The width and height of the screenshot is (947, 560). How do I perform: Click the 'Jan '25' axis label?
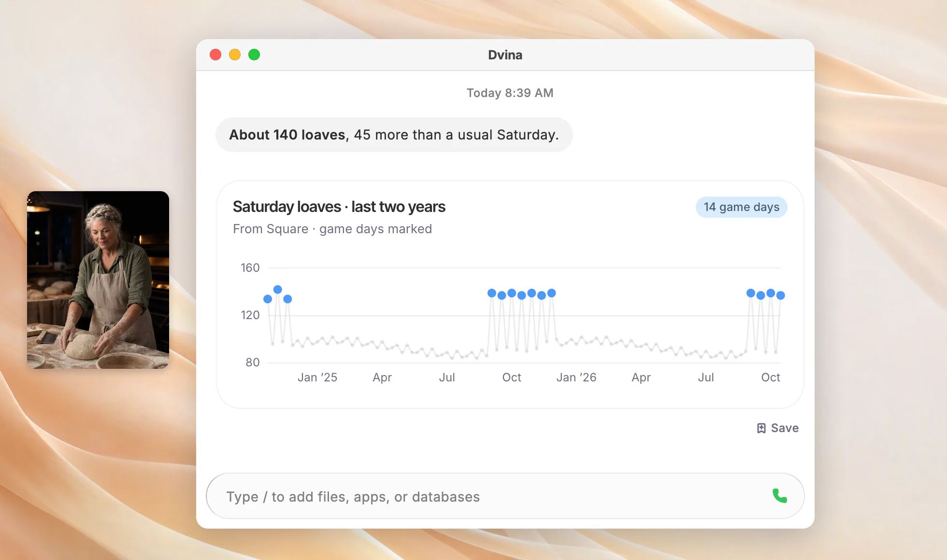pyautogui.click(x=317, y=378)
